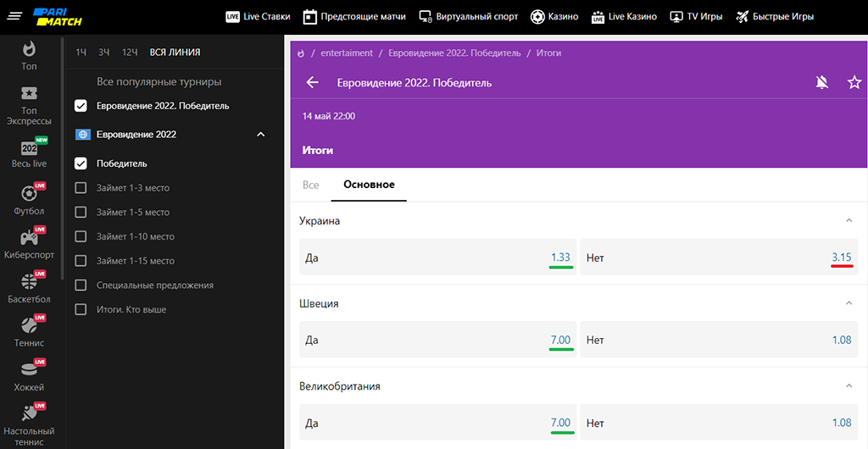Uncheck Евровидение 2022. Победитель checkbox
Viewport: 868px width, 449px height.
coord(81,106)
